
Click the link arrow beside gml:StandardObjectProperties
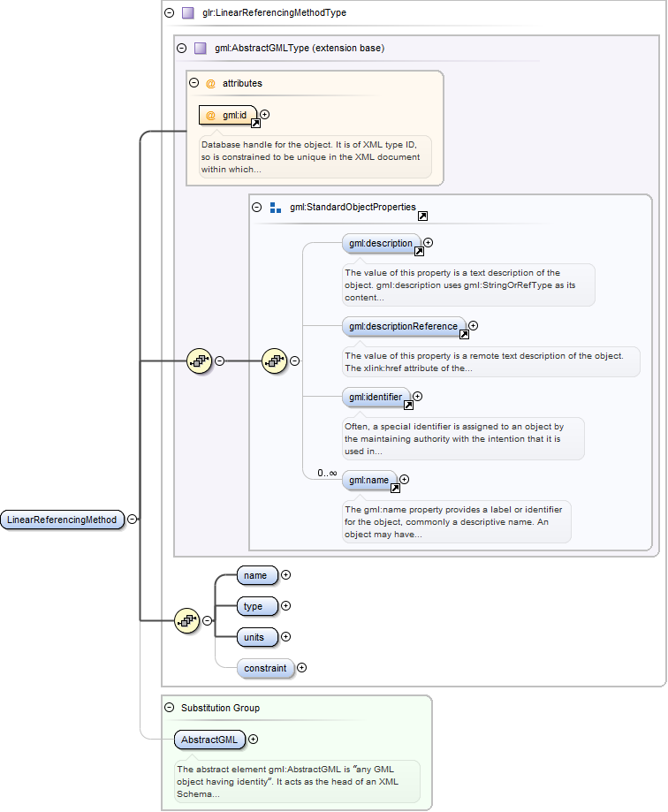[423, 216]
